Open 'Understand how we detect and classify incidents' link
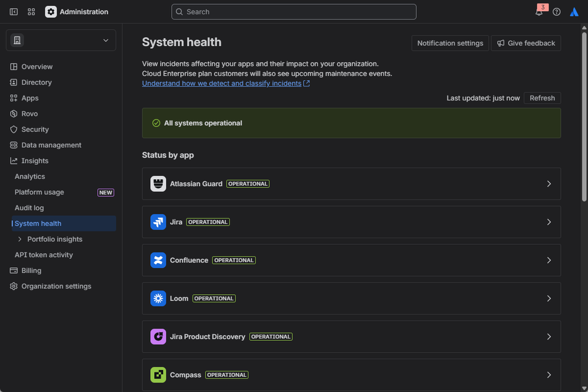 pyautogui.click(x=222, y=83)
